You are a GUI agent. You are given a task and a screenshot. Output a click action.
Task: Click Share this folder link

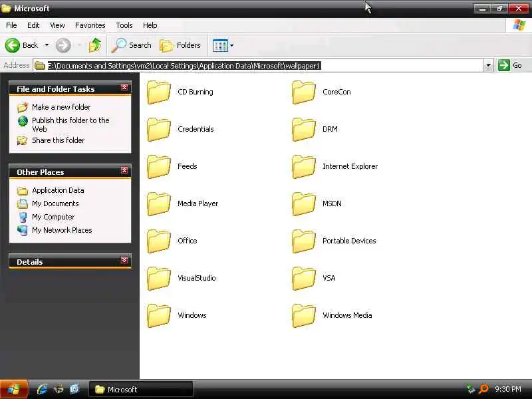[x=58, y=140]
